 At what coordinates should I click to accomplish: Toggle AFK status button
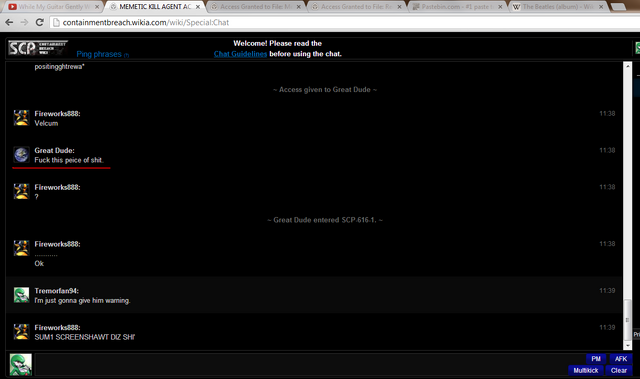coord(621,359)
